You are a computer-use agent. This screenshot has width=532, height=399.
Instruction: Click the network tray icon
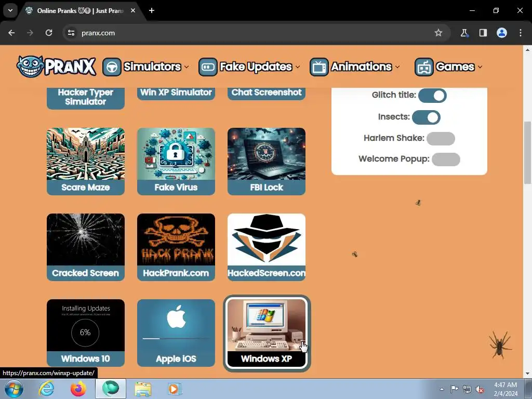click(x=467, y=390)
